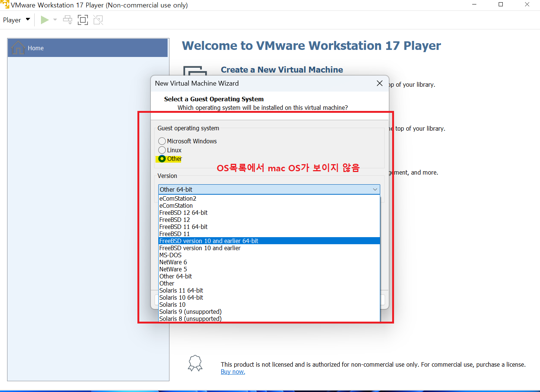
Task: Choose NetWare 5 in version list
Action: (269, 269)
